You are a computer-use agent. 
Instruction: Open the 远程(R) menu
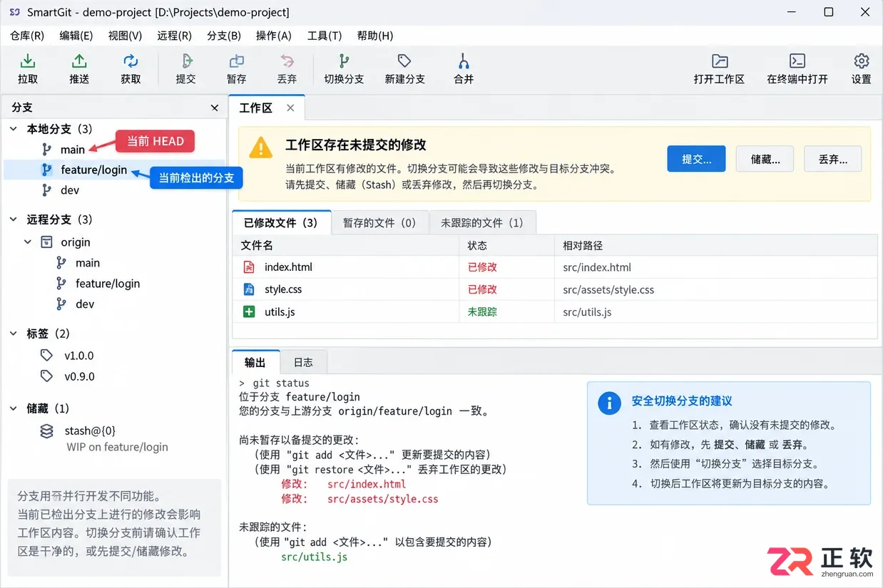(174, 36)
